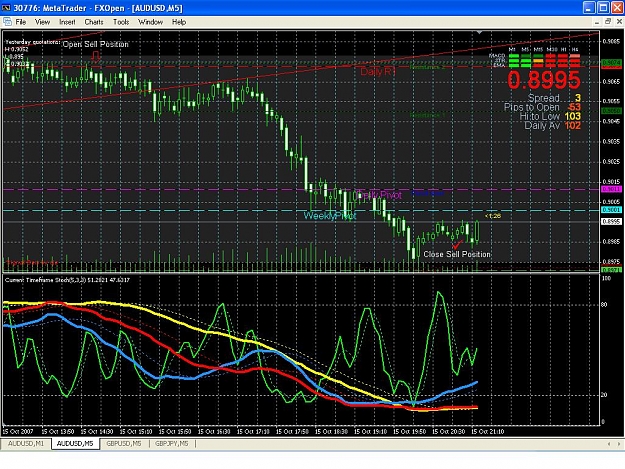Open the GBPJPY,M5 chart tab

[x=171, y=443]
